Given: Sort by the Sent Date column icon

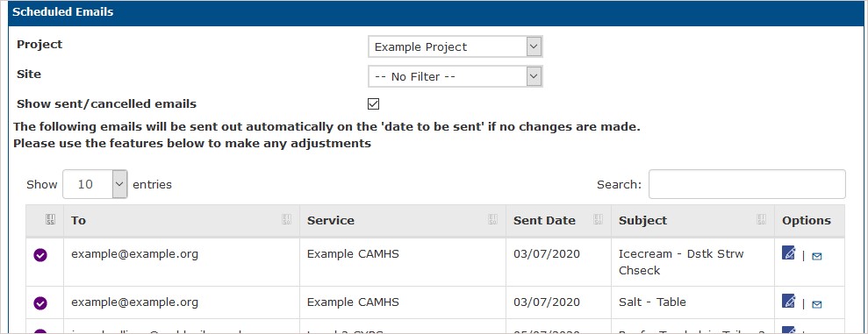Looking at the screenshot, I should click(x=598, y=219).
